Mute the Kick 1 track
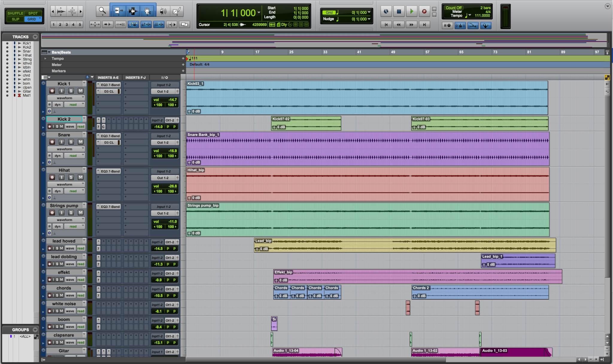This screenshot has width=613, height=364. 81,91
